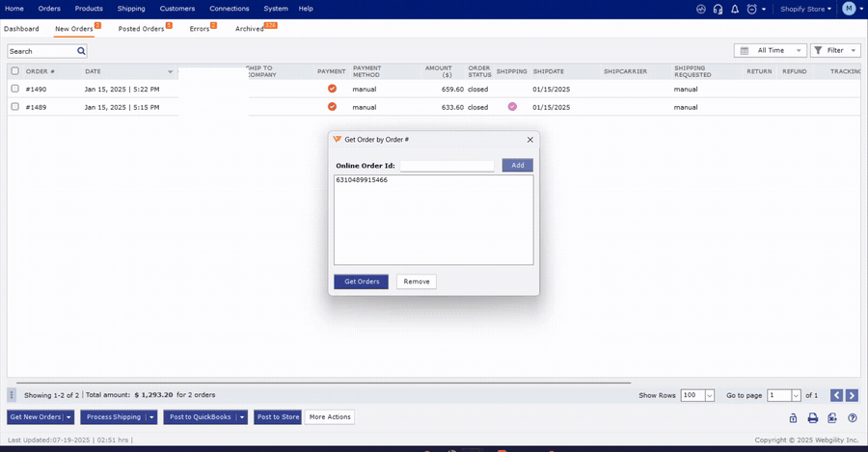Check the box for order #1489
This screenshot has width=868, height=452.
14,107
